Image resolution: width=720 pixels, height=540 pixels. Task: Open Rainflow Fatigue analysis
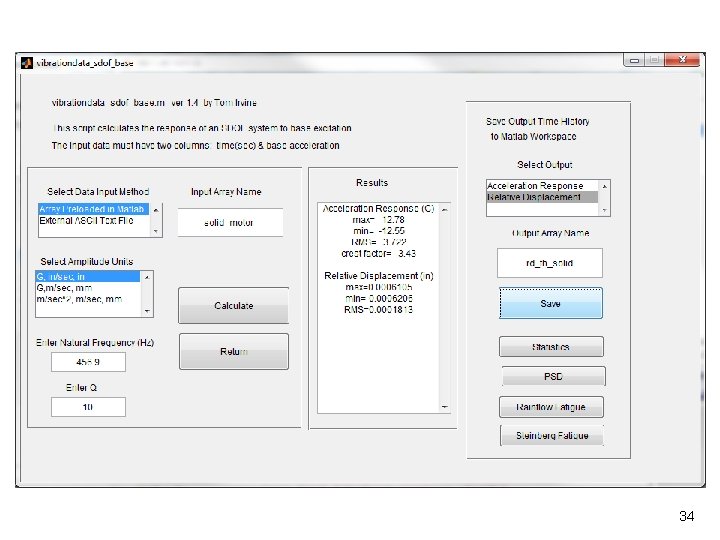(x=551, y=407)
